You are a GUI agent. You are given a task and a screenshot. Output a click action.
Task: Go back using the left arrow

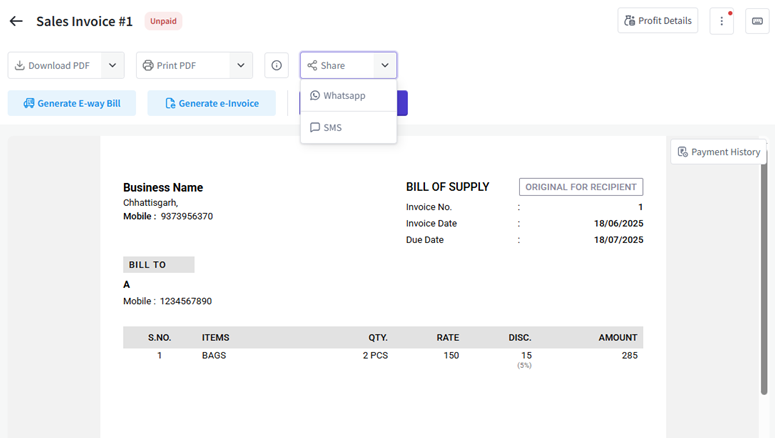(x=16, y=21)
